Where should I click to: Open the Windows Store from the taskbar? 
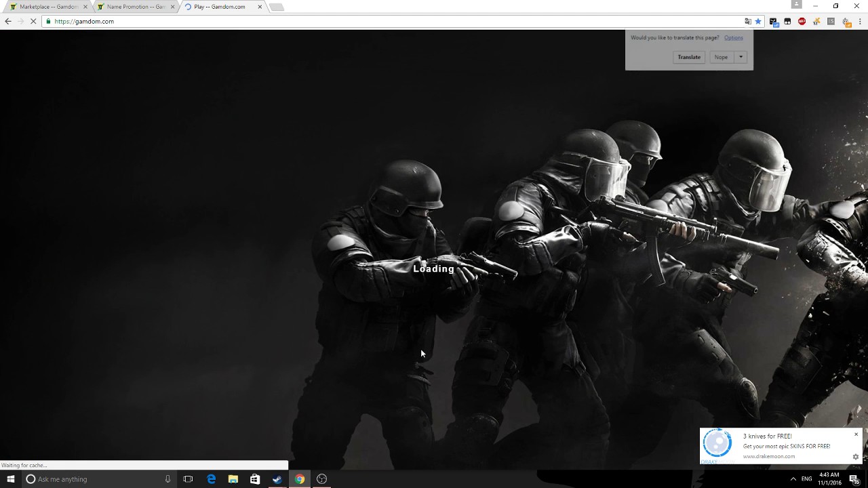(255, 479)
